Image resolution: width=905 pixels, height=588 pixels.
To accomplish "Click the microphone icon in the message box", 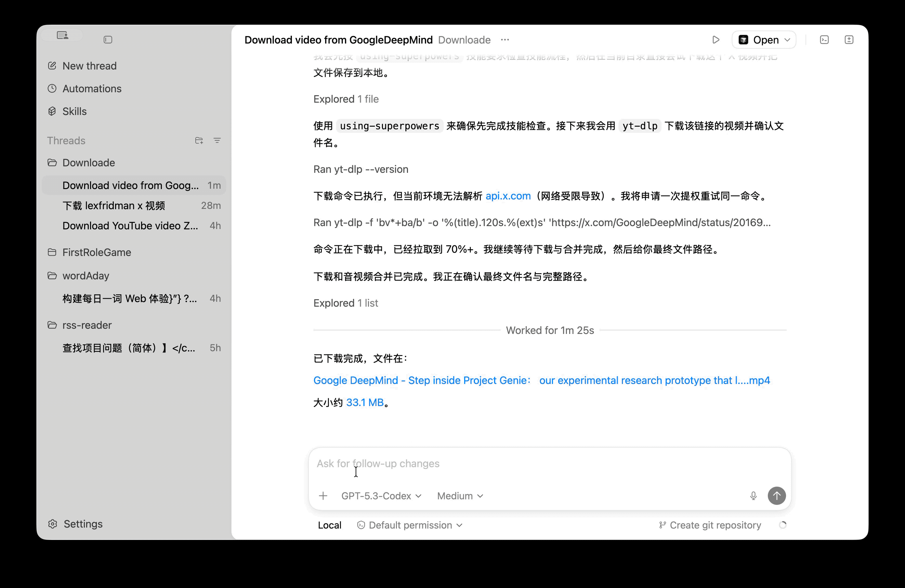I will click(753, 496).
